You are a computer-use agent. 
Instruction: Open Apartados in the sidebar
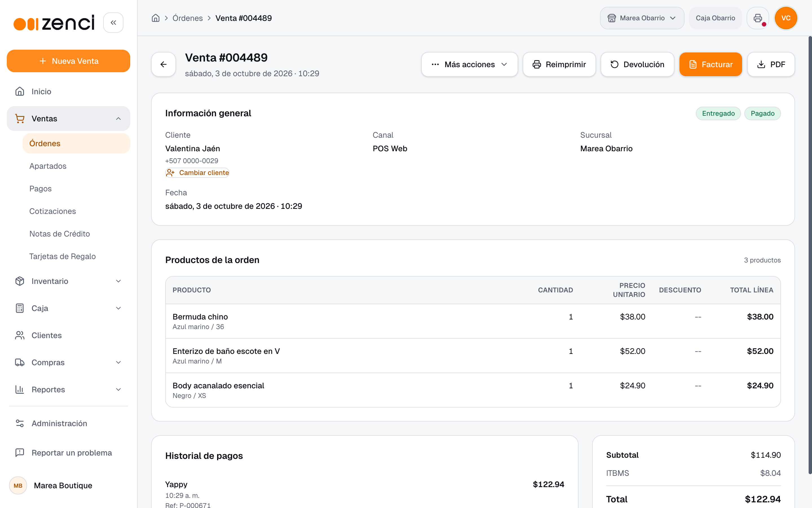click(76, 166)
